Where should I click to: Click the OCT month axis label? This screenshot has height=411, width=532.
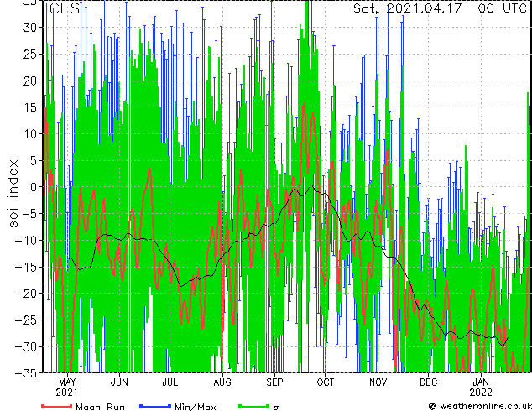point(326,382)
